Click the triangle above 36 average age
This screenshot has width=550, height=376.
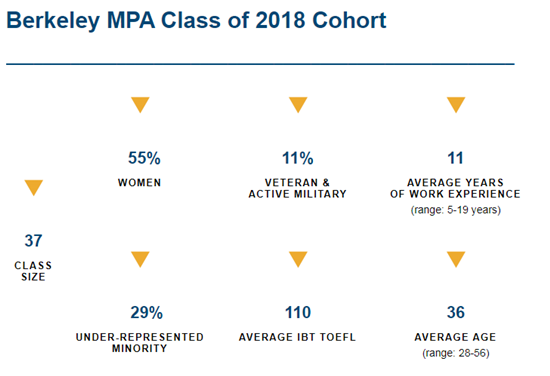pos(456,259)
